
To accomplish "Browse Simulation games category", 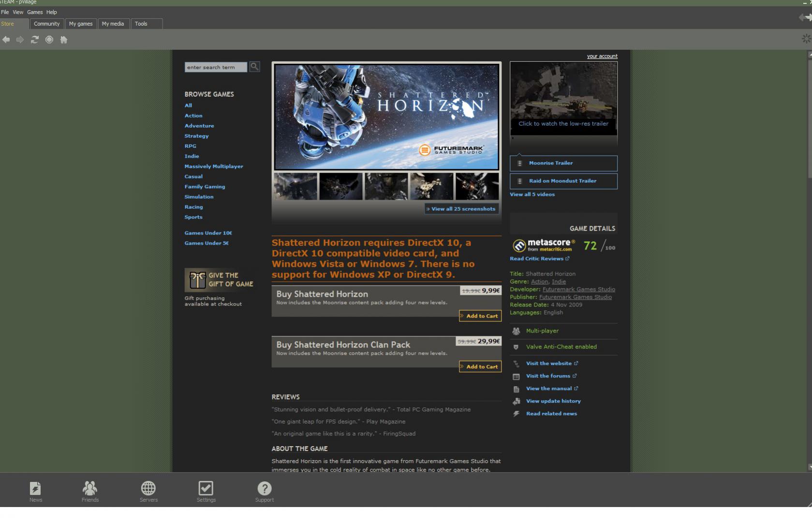I will (199, 197).
